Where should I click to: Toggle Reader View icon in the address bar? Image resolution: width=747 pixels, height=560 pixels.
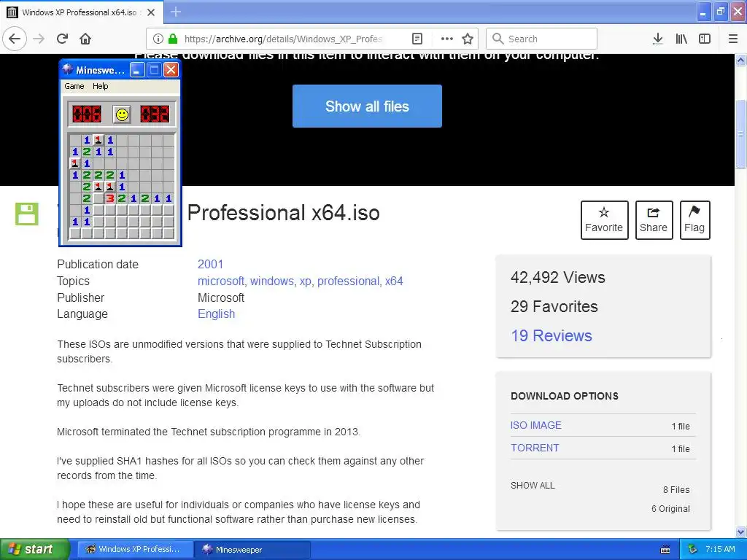coord(417,39)
